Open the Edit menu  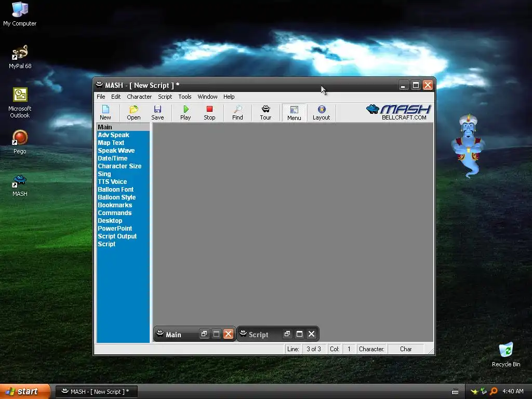tap(116, 97)
